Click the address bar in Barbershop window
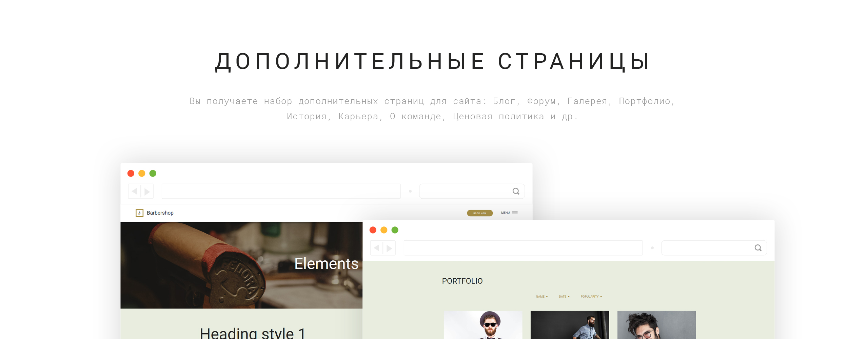Screen dimensions: 868x339 (x=281, y=191)
